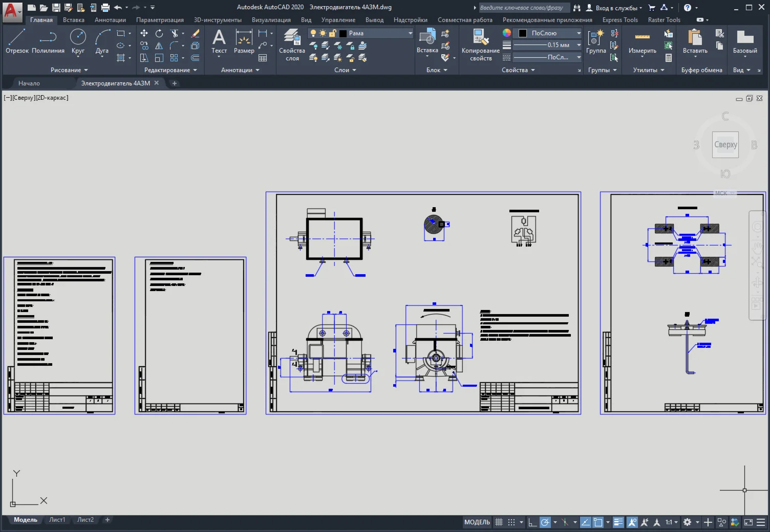Open the Express Tools ribbon tab
The height and width of the screenshot is (532, 770).
click(x=620, y=20)
